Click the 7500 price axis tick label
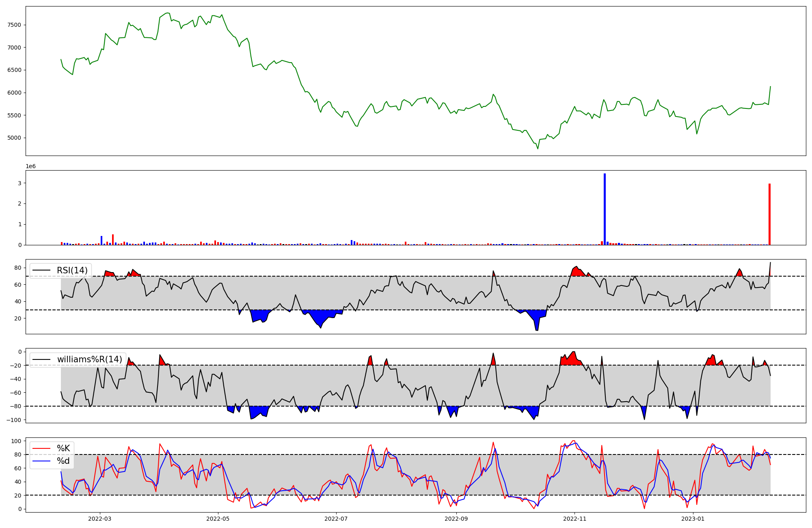 pos(14,25)
